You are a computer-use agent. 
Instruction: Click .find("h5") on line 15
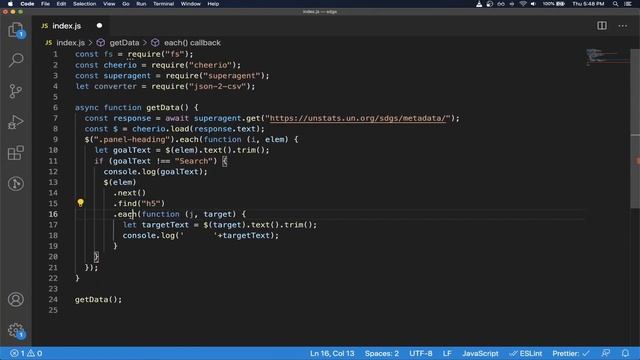139,203
